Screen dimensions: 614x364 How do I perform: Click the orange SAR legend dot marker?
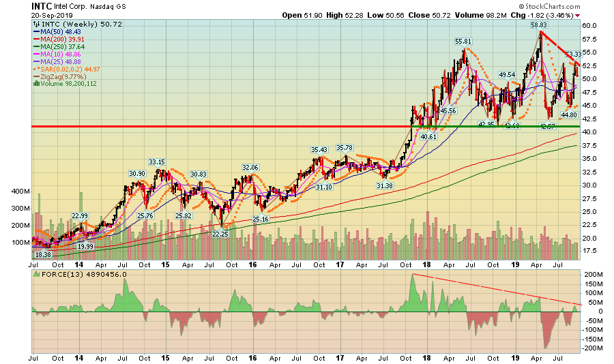[x=36, y=67]
